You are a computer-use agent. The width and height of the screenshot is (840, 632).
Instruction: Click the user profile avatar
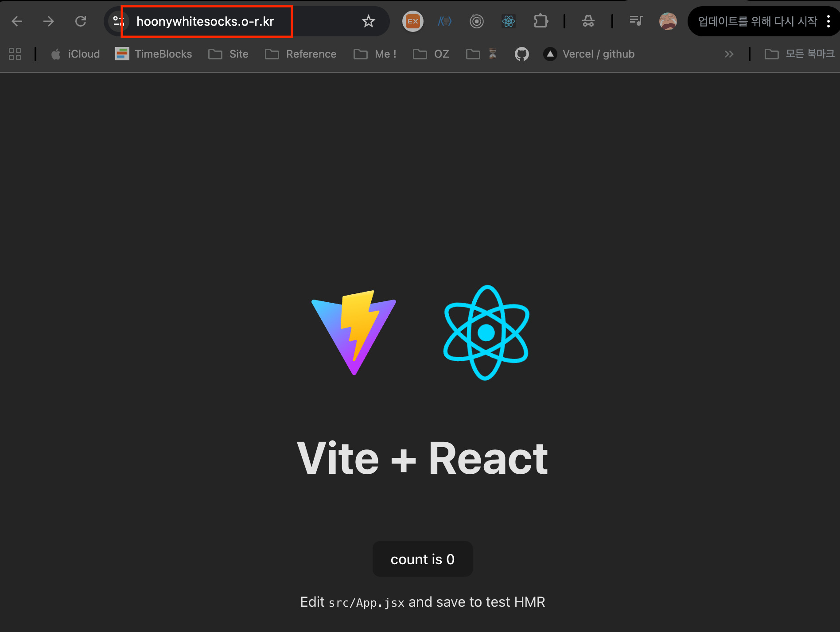click(668, 21)
